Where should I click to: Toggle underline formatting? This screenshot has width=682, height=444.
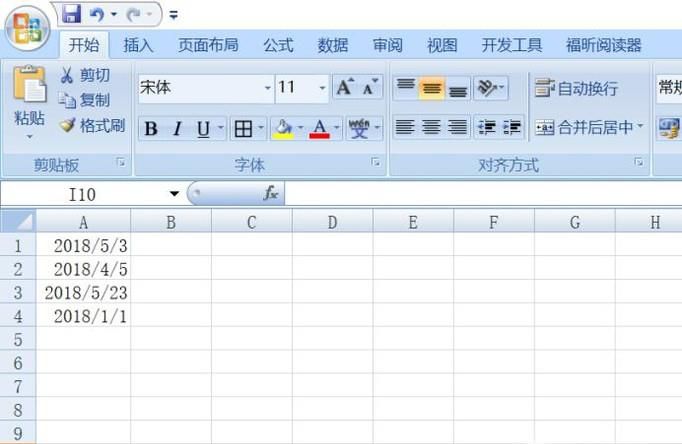(203, 128)
